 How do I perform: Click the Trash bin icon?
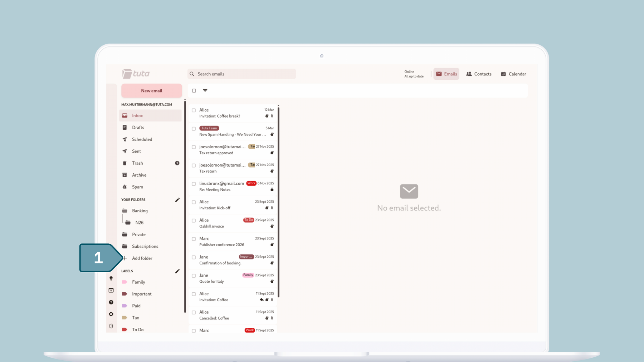click(125, 163)
